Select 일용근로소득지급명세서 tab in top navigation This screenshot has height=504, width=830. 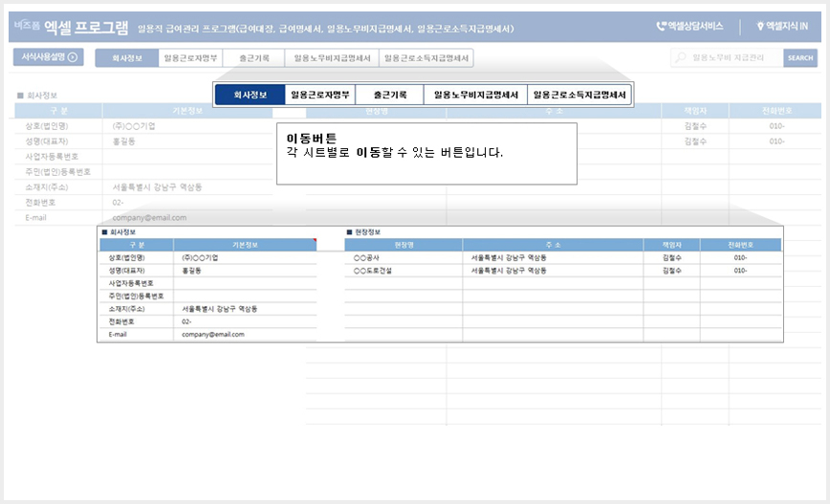click(x=426, y=58)
